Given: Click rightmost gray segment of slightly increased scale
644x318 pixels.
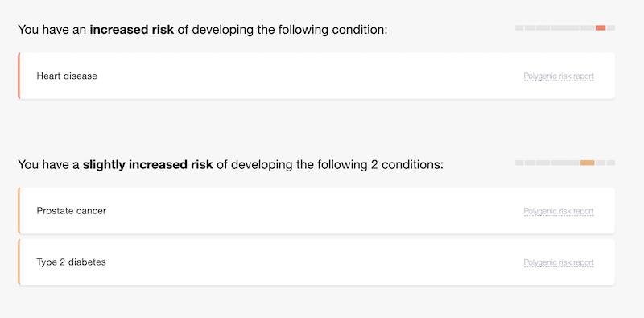Looking at the screenshot, I should click(611, 163).
